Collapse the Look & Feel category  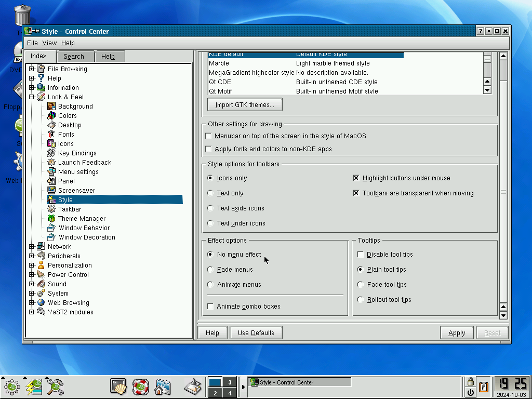pyautogui.click(x=32, y=97)
